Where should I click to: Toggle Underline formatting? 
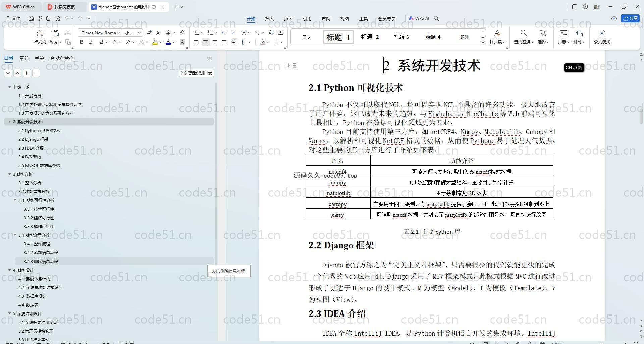[101, 42]
